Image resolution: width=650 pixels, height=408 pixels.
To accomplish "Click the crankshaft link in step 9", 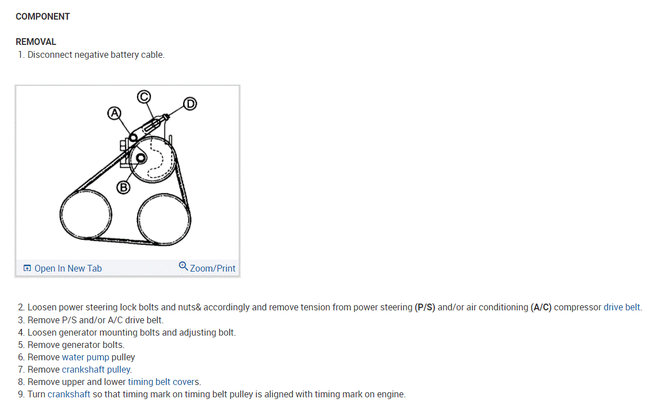I will click(x=69, y=394).
